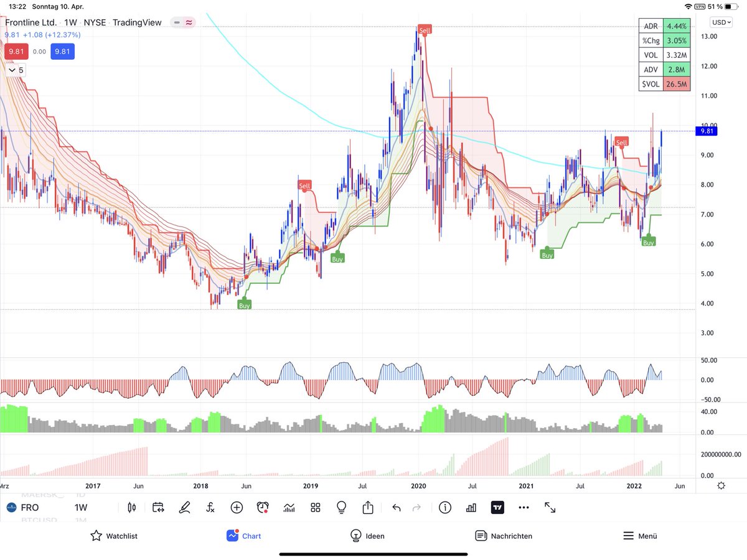Click the 13.00 price scale label
The image size is (747, 560).
click(710, 36)
